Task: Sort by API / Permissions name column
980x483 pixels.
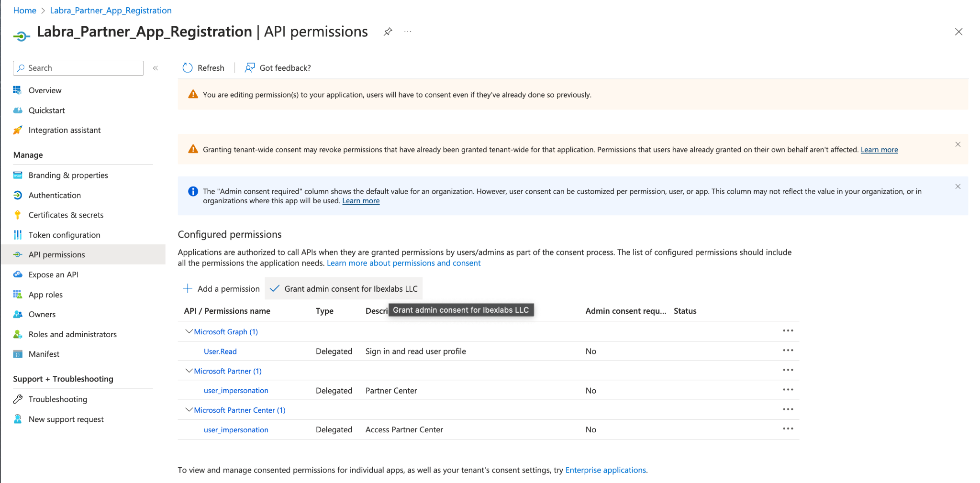Action: pos(227,311)
